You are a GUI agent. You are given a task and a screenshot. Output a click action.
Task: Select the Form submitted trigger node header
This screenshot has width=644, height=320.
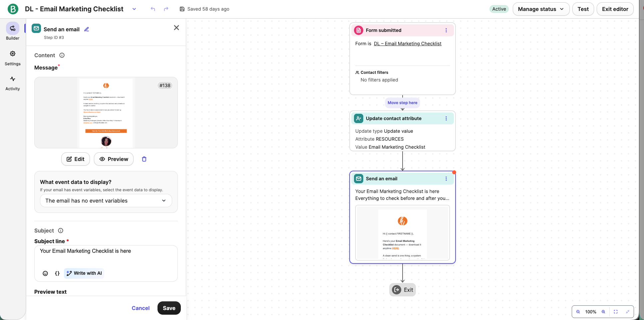coord(402,30)
